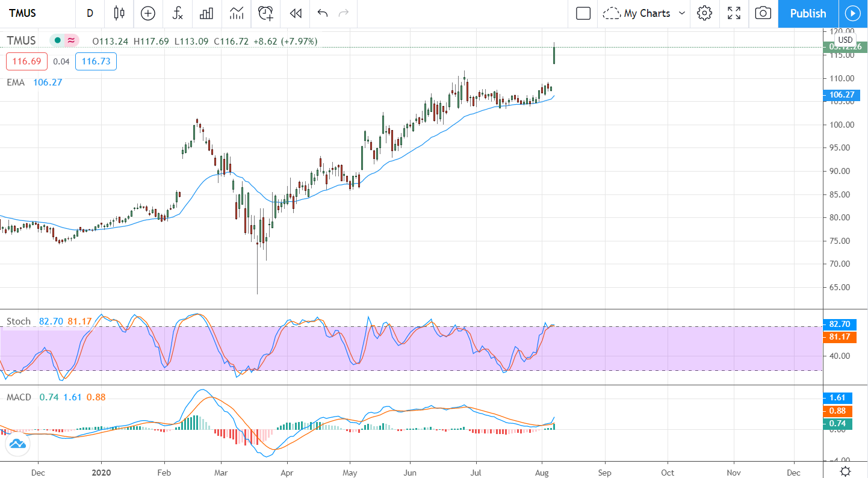Click the USD currency label
The image size is (868, 478).
pyautogui.click(x=845, y=40)
